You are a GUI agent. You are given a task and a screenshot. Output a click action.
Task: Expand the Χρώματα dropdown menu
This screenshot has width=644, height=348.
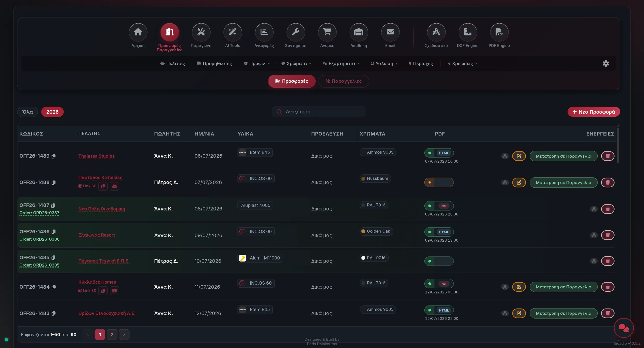coord(296,63)
